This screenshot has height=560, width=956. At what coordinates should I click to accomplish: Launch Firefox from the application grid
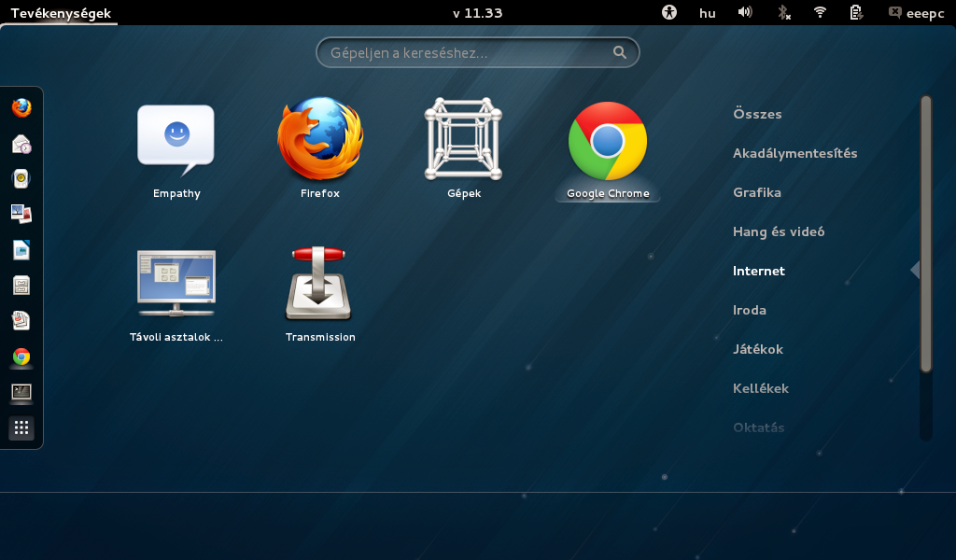tap(320, 148)
